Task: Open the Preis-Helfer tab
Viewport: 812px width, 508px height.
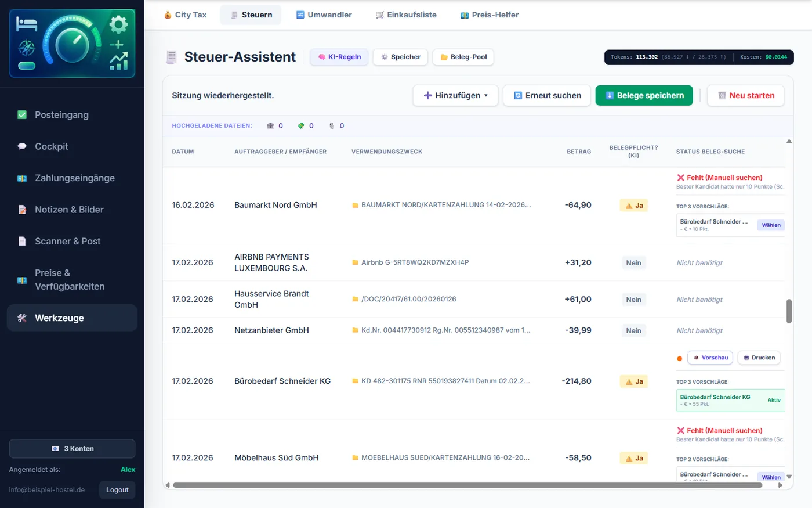Action: tap(490, 15)
